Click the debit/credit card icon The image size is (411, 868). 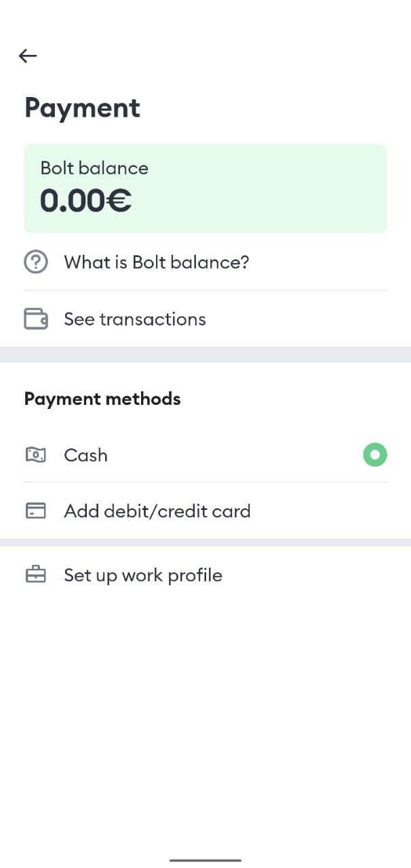(36, 511)
